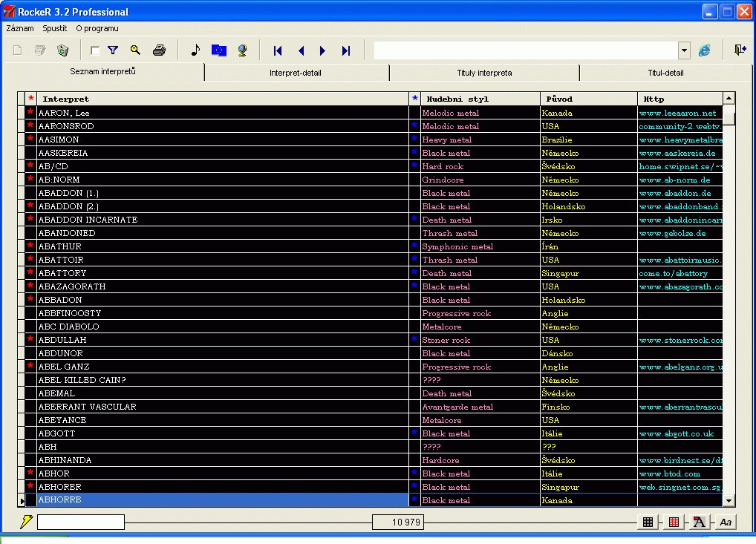Click the funnel filter icon
The width and height of the screenshot is (756, 544).
point(113,50)
